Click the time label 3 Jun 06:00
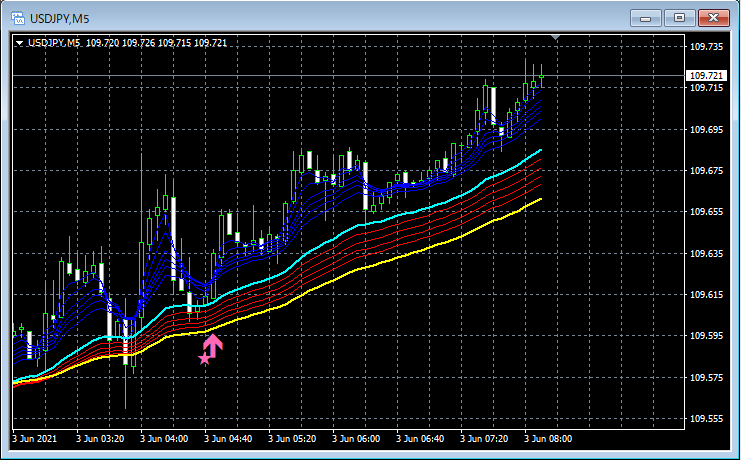Screen dimensions: 742x460 [356, 439]
